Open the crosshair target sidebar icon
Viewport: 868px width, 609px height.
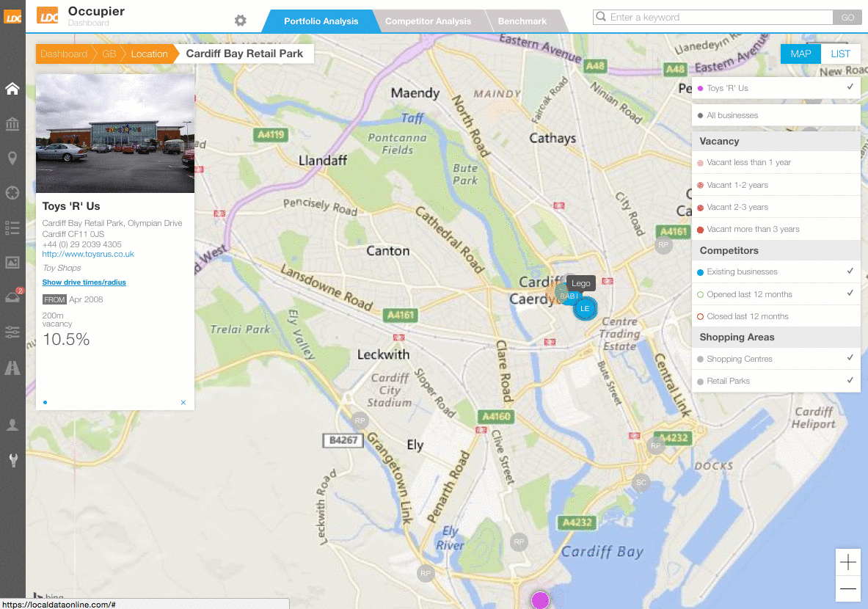coord(12,193)
